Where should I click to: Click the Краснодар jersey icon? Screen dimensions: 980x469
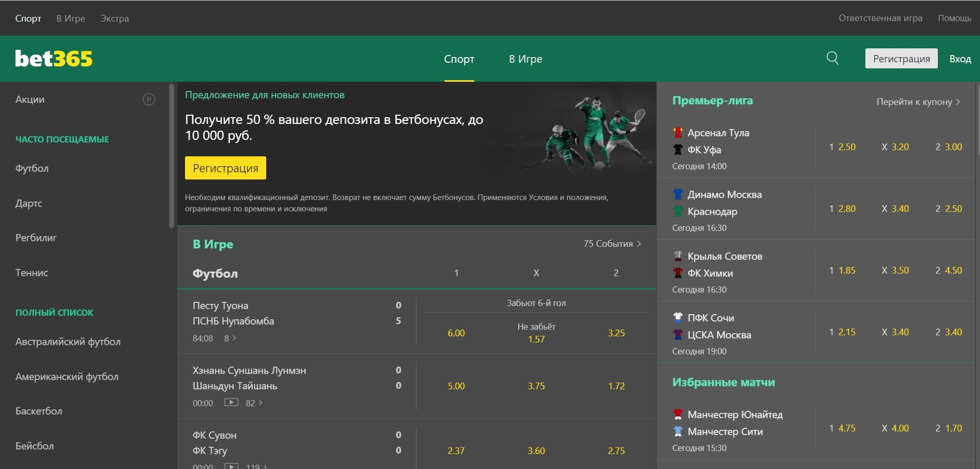pos(678,211)
